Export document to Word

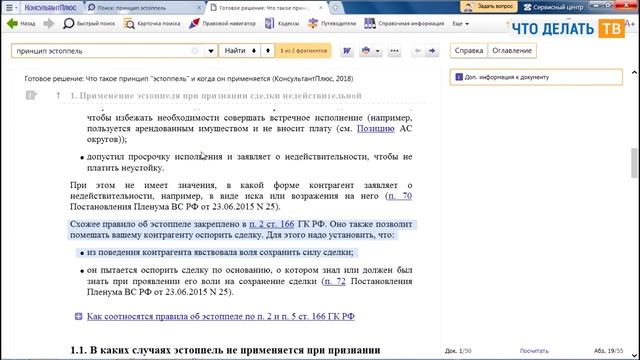click(347, 51)
